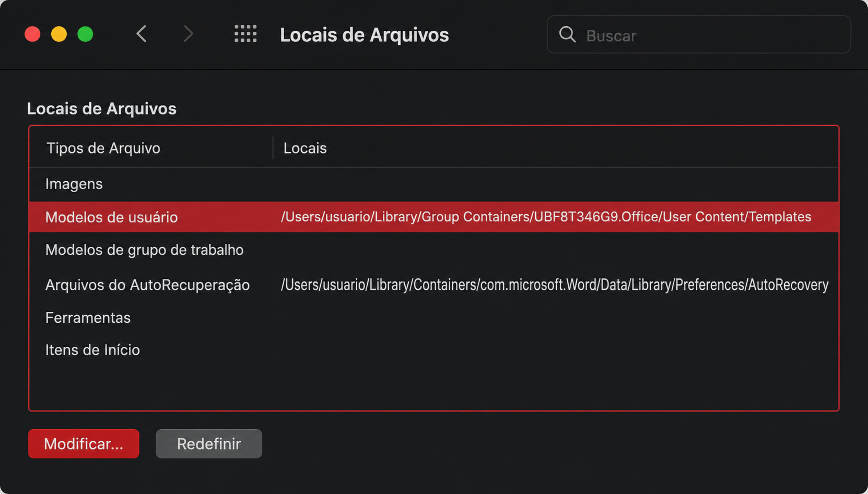The width and height of the screenshot is (868, 494).
Task: Click the User Content/Templates path
Action: click(x=546, y=217)
